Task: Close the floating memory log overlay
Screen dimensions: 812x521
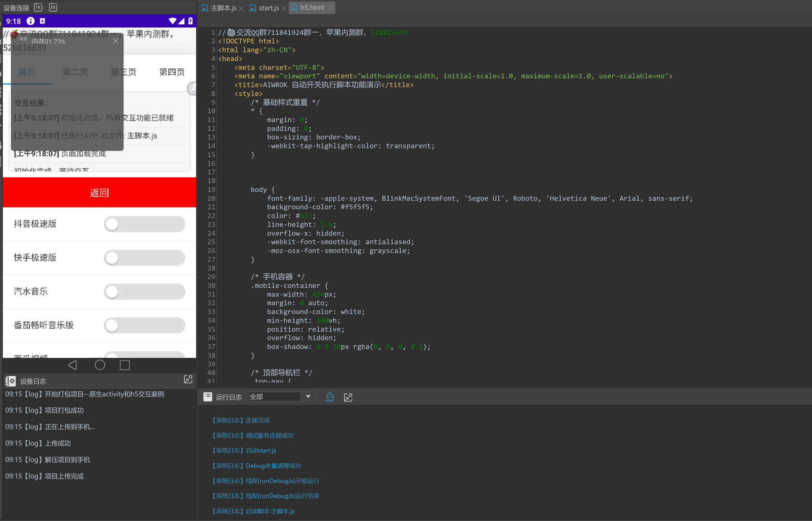Action: (116, 41)
